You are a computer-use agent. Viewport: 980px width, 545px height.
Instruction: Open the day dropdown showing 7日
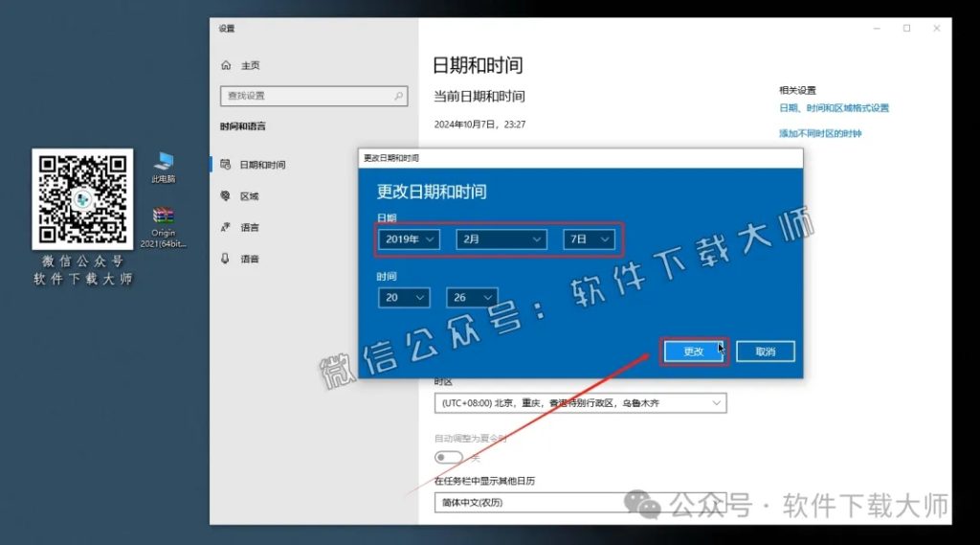click(589, 239)
